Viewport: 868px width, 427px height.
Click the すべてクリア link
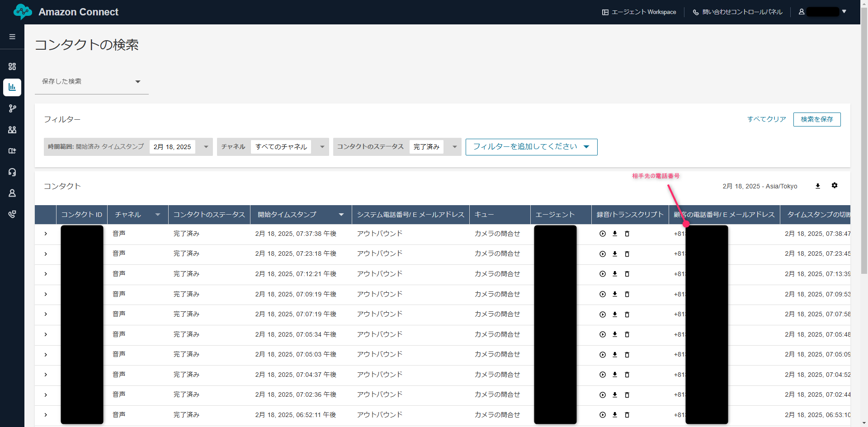[x=766, y=119]
